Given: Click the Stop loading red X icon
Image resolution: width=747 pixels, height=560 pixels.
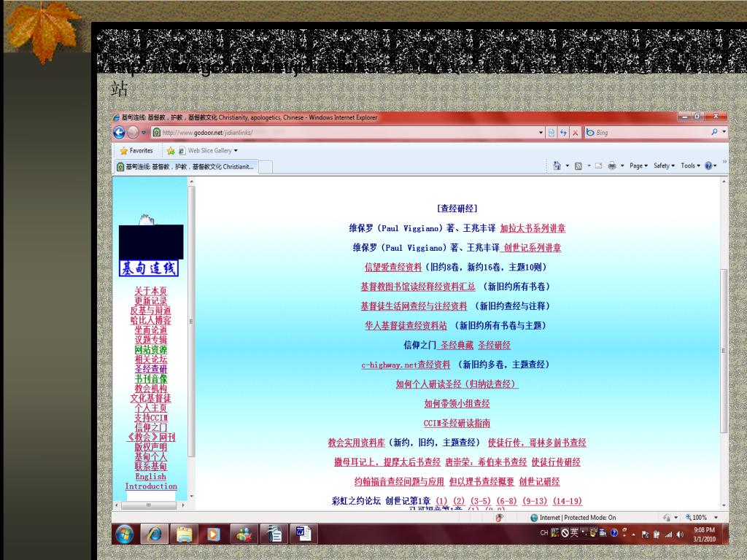Looking at the screenshot, I should (575, 133).
